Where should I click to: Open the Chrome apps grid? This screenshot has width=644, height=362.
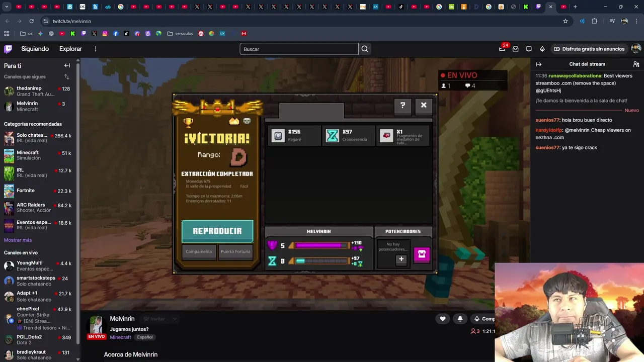pos(7,34)
